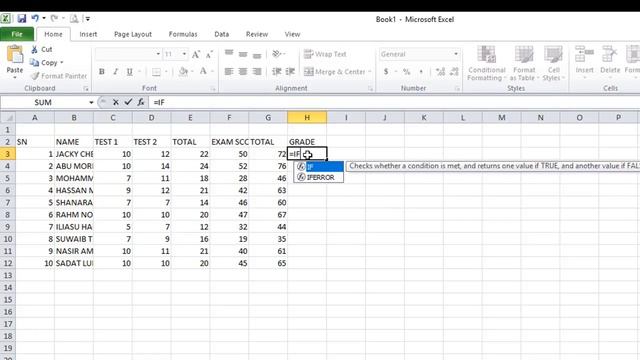Click the Save icon in quick access toolbar
The height and width of the screenshot is (360, 640).
21,18
